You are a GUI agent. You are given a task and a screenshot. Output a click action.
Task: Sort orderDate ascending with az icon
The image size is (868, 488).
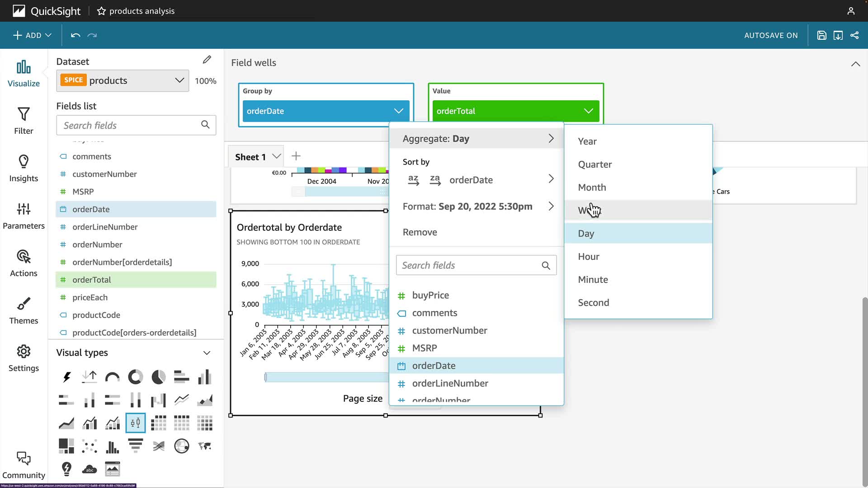click(x=413, y=180)
